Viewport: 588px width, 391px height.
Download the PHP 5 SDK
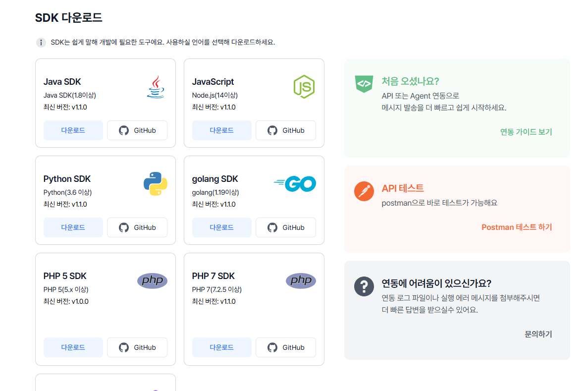pos(73,347)
